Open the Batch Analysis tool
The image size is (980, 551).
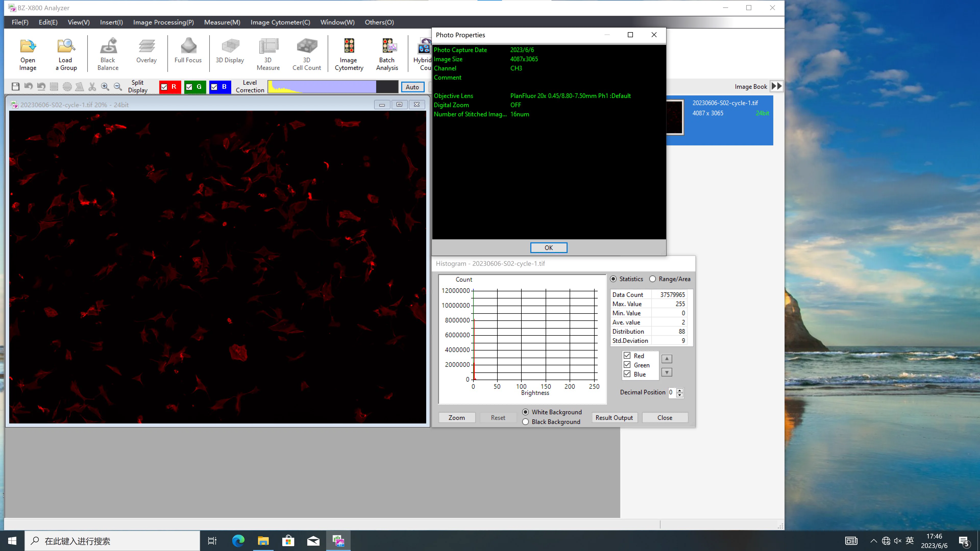[387, 54]
